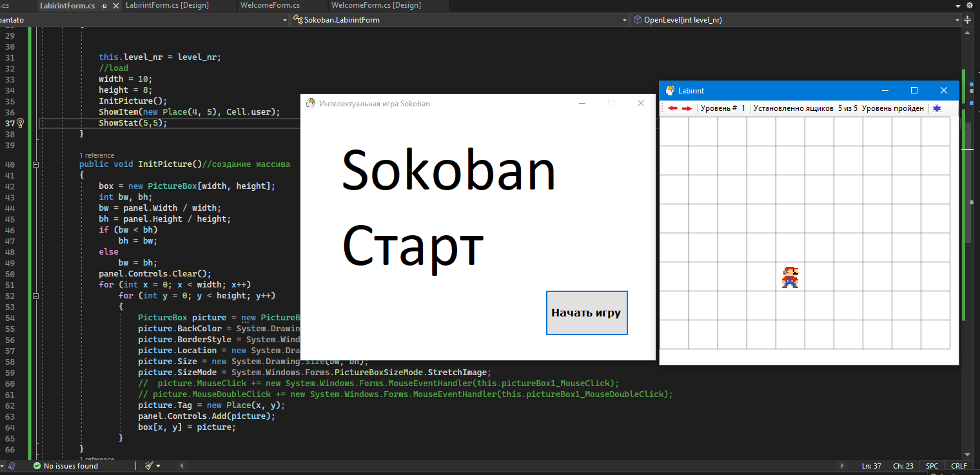Click the panel.Controls.Clear(); code line
Image resolution: width=980 pixels, height=475 pixels.
pyautogui.click(x=155, y=273)
